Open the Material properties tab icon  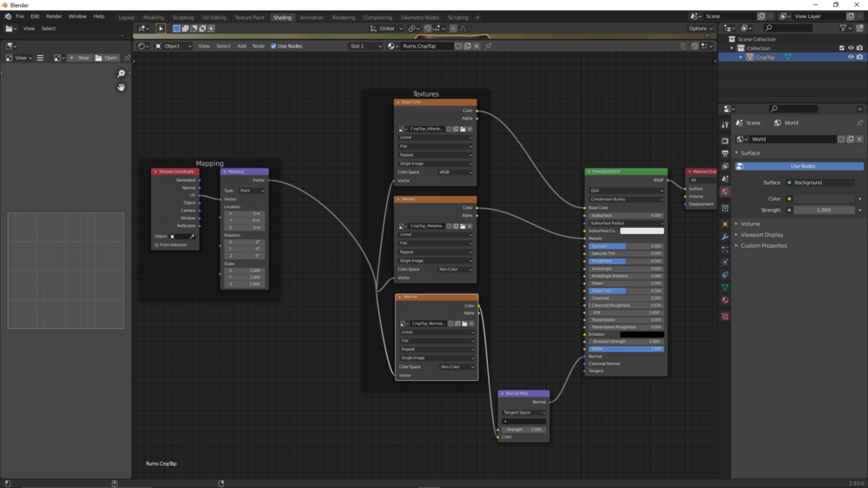(x=725, y=301)
